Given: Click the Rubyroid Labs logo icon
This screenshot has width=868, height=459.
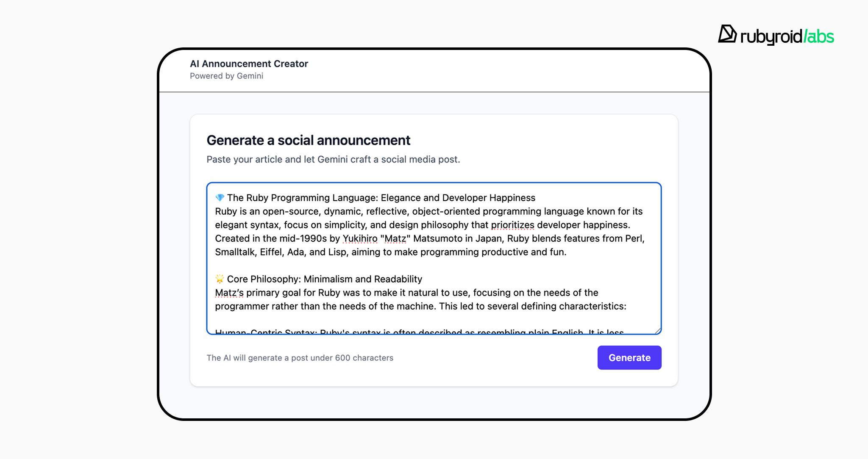Looking at the screenshot, I should [x=727, y=34].
